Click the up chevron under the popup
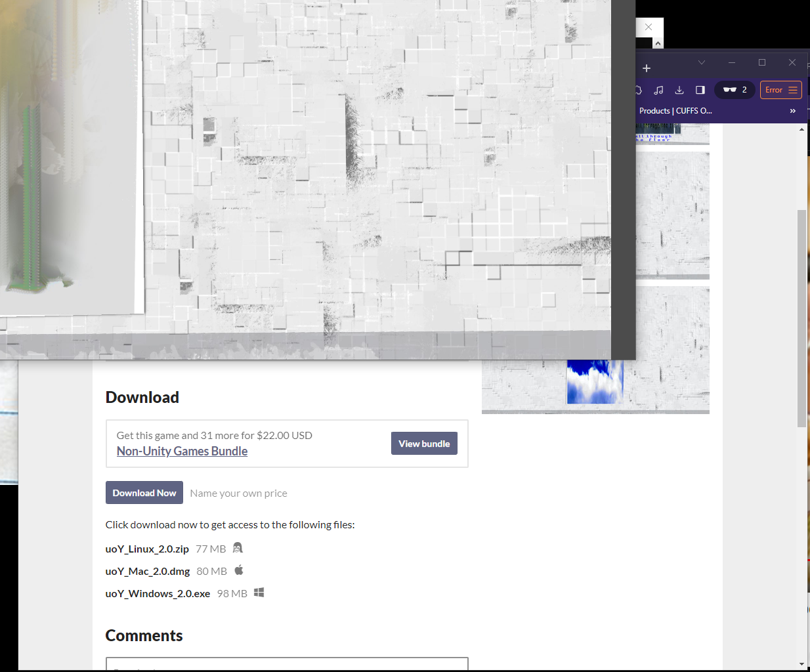 (658, 44)
